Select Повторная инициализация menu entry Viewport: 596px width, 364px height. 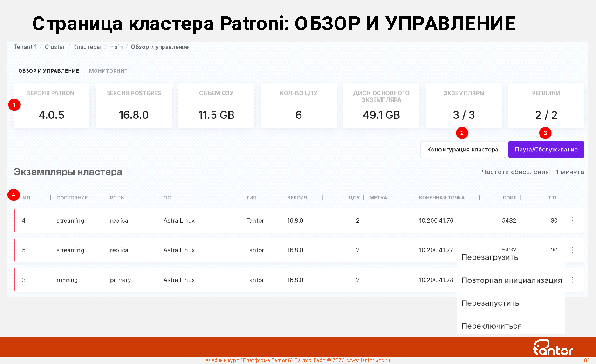pos(511,281)
